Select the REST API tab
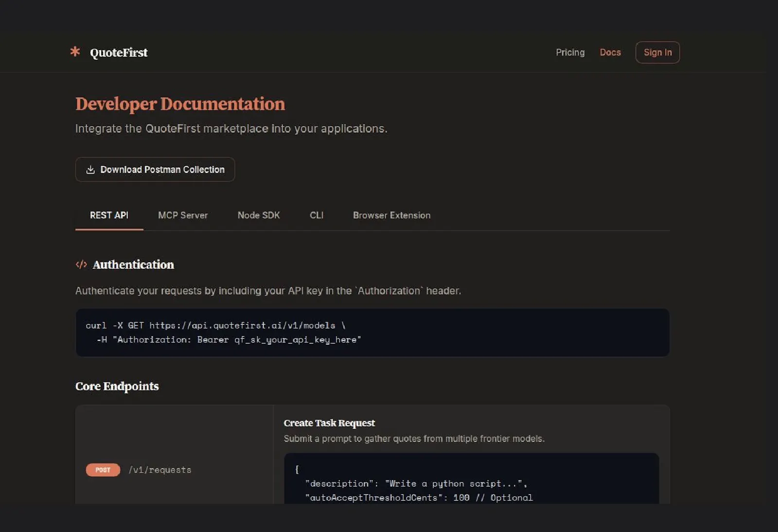The height and width of the screenshot is (532, 778). point(109,215)
